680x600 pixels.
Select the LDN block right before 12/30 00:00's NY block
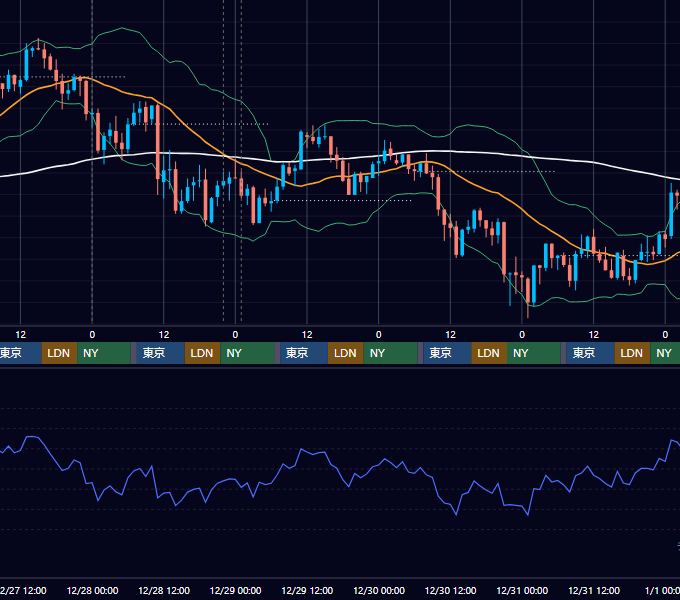click(346, 353)
